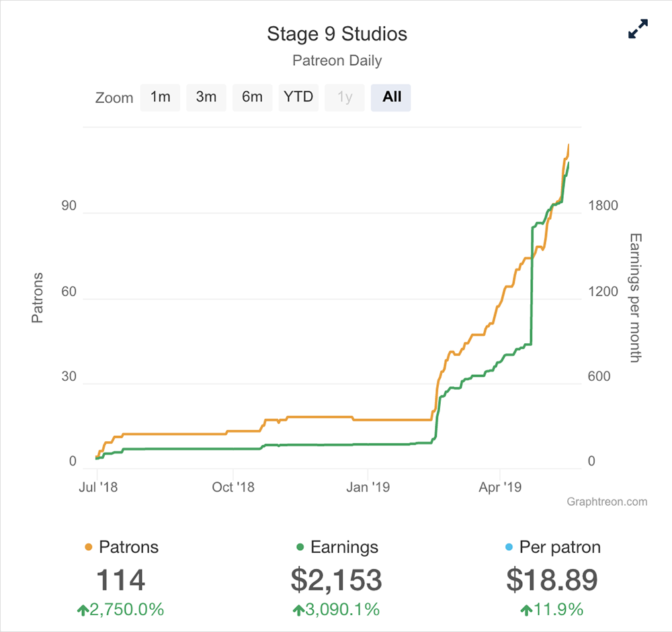Click the orange Patrons legend dot

pyautogui.click(x=89, y=547)
